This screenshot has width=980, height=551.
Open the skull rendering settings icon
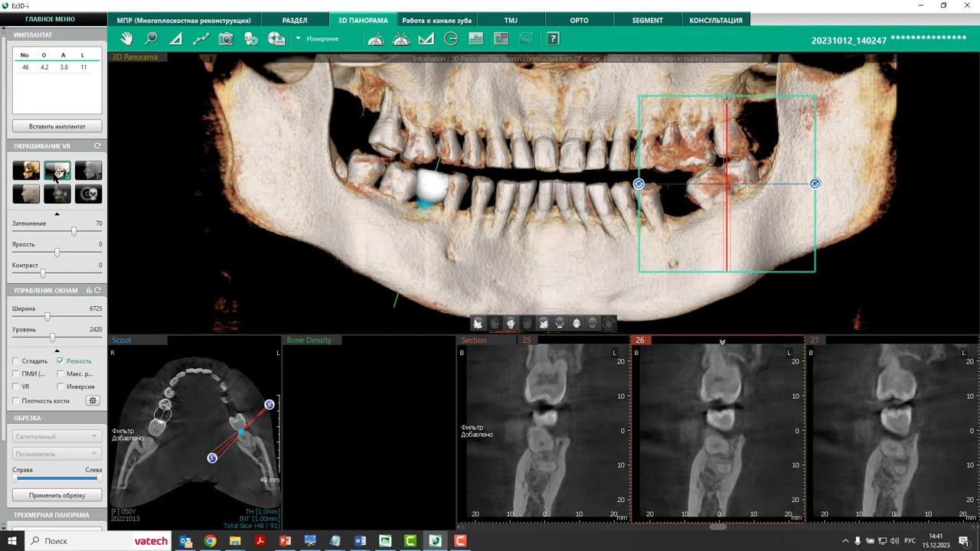251,38
